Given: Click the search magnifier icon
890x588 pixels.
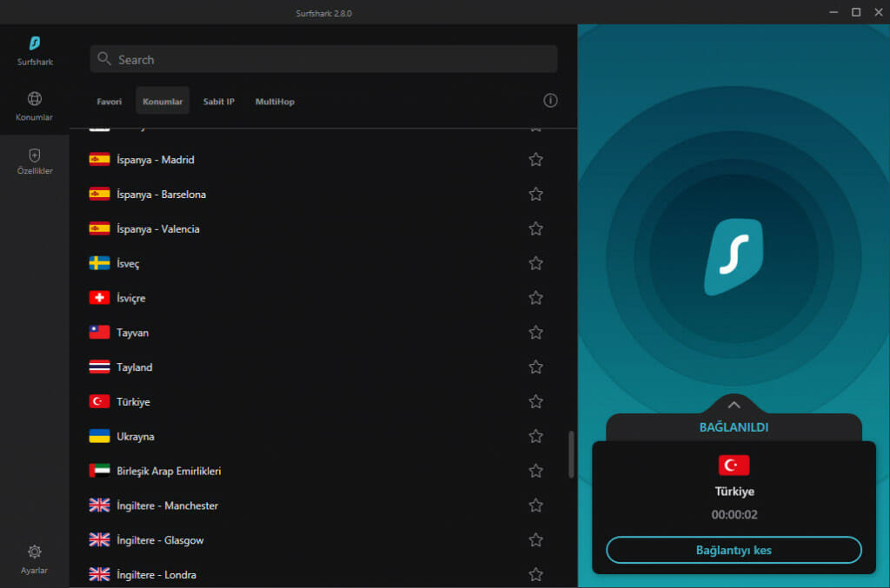Looking at the screenshot, I should click(x=104, y=59).
